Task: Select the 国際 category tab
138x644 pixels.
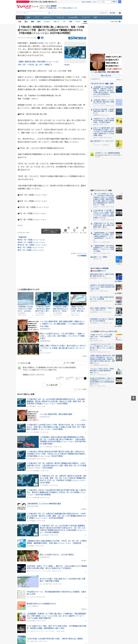Action: tap(33, 21)
